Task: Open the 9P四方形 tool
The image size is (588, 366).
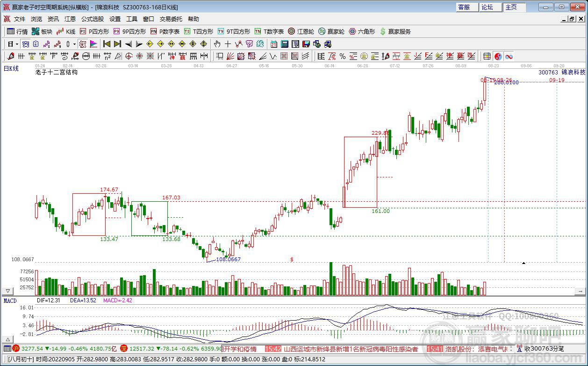Action: 129,31
